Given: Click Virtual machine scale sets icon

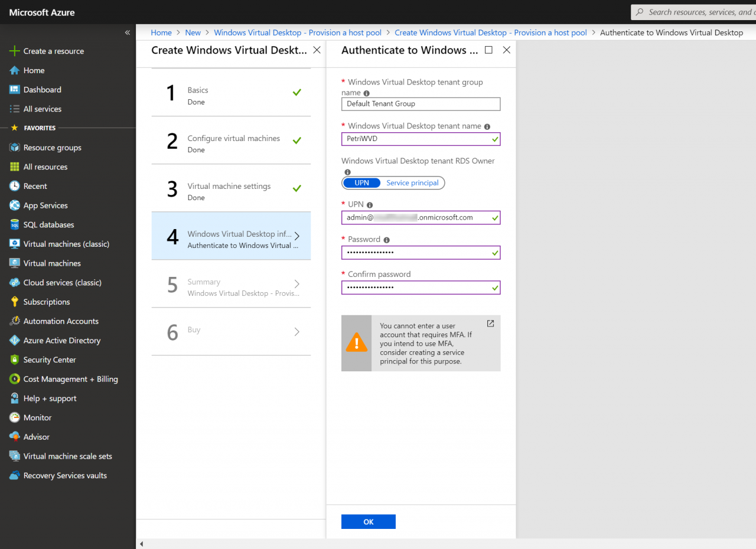Looking at the screenshot, I should click(x=14, y=456).
